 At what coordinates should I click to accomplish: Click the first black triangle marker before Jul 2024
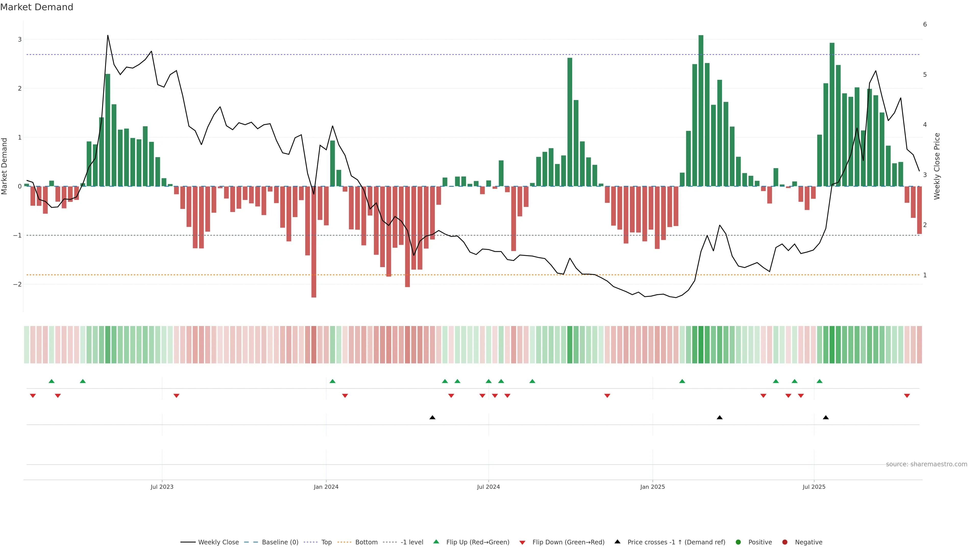coord(432,418)
